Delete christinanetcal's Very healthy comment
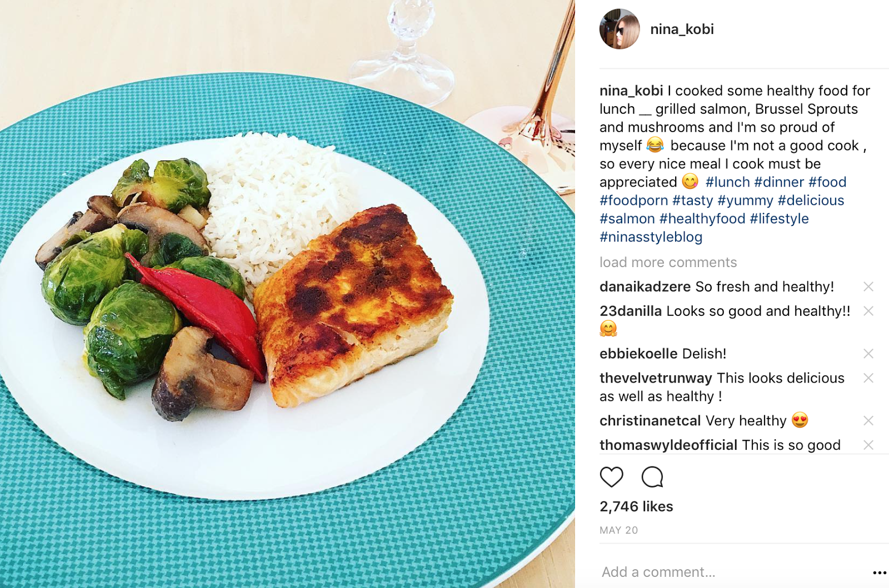889x588 pixels. 868,421
